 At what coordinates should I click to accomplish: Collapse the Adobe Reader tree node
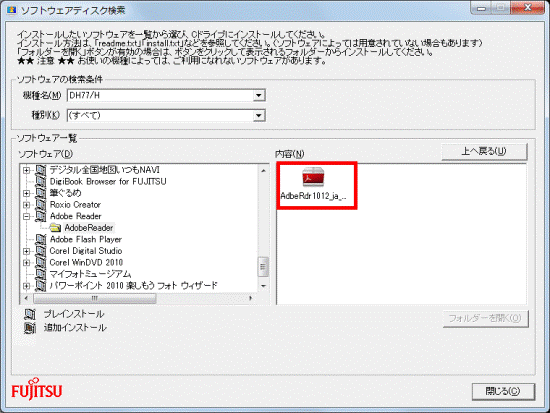point(26,217)
